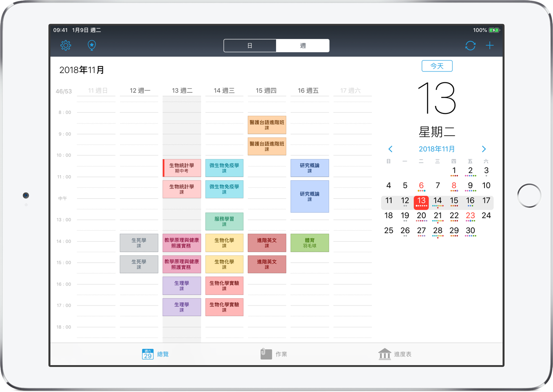Open the location star pin icon
553x392 pixels.
[x=92, y=45]
